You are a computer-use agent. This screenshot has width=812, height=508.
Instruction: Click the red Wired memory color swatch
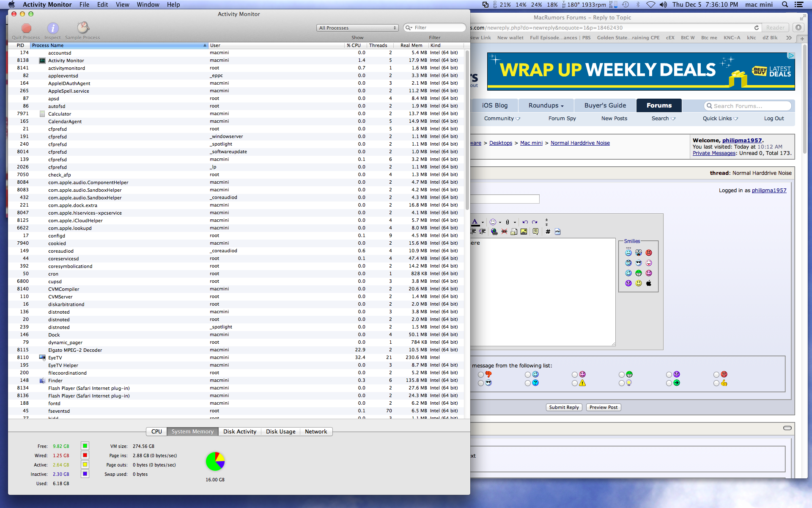click(x=85, y=455)
